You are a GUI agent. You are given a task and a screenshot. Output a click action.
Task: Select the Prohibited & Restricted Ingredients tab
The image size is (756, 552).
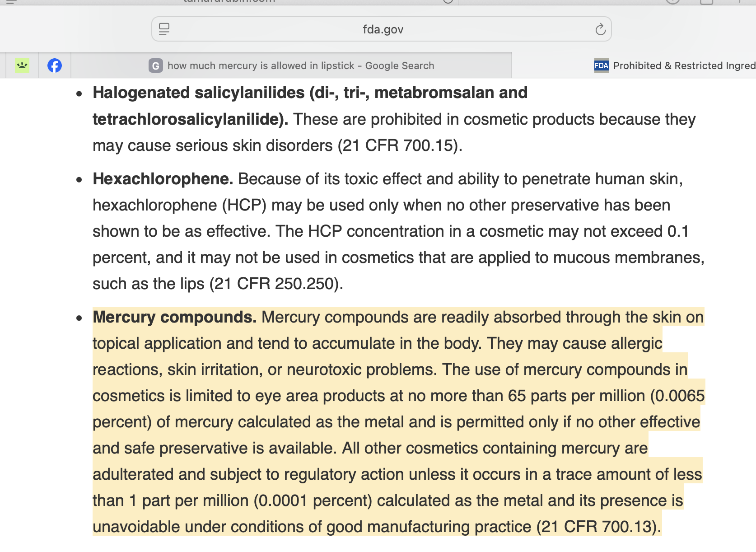click(x=684, y=66)
